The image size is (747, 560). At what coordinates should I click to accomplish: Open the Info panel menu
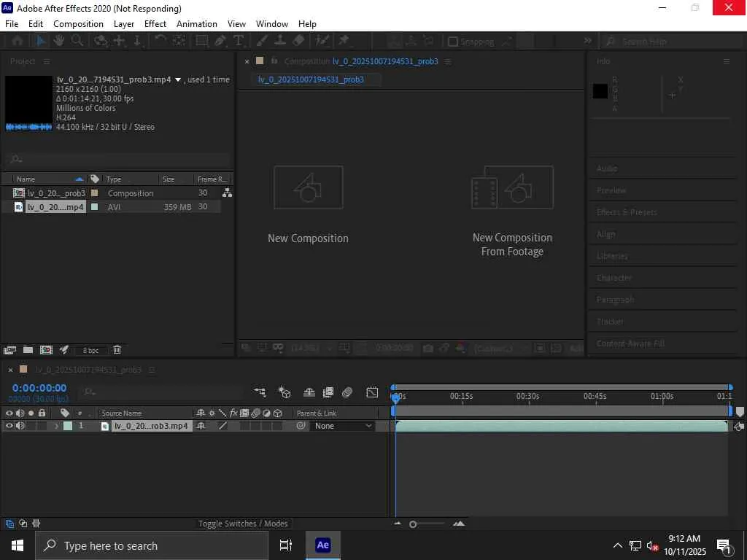click(x=727, y=62)
